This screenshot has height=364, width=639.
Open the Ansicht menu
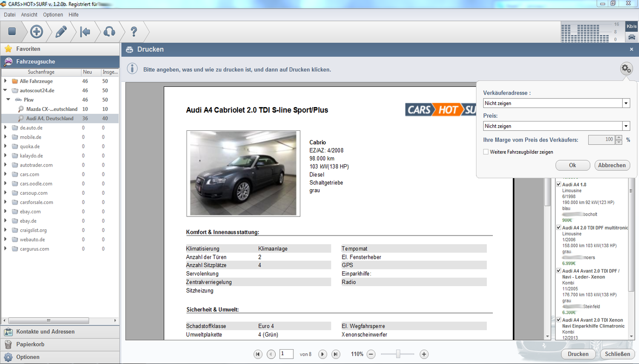[x=29, y=15]
